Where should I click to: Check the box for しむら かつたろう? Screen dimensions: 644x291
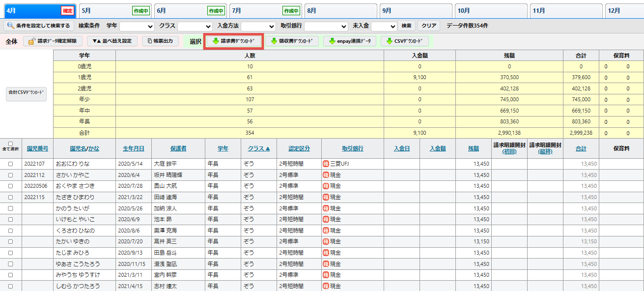point(10,286)
